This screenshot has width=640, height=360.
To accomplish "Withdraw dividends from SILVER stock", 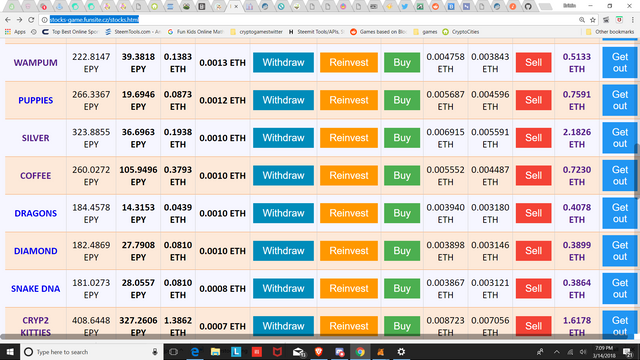I will 283,138.
